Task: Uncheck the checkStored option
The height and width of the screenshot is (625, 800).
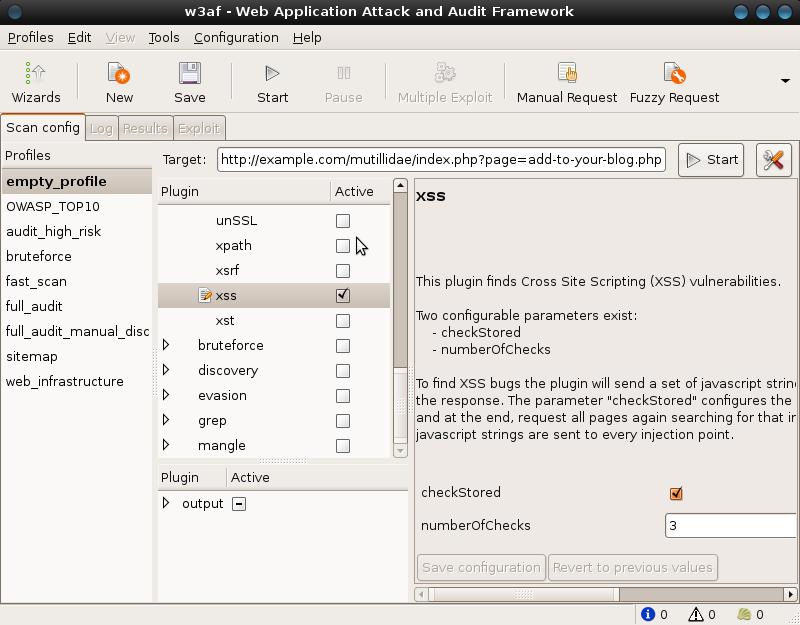Action: 676,493
